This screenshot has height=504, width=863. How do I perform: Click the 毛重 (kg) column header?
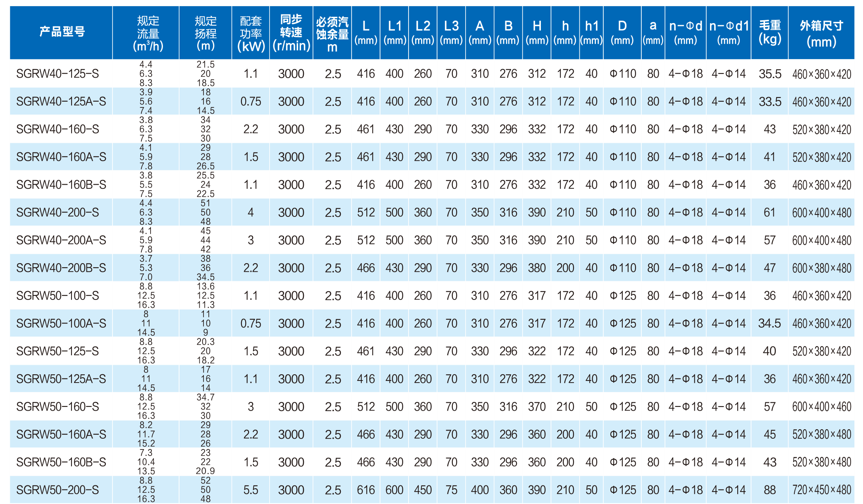769,32
